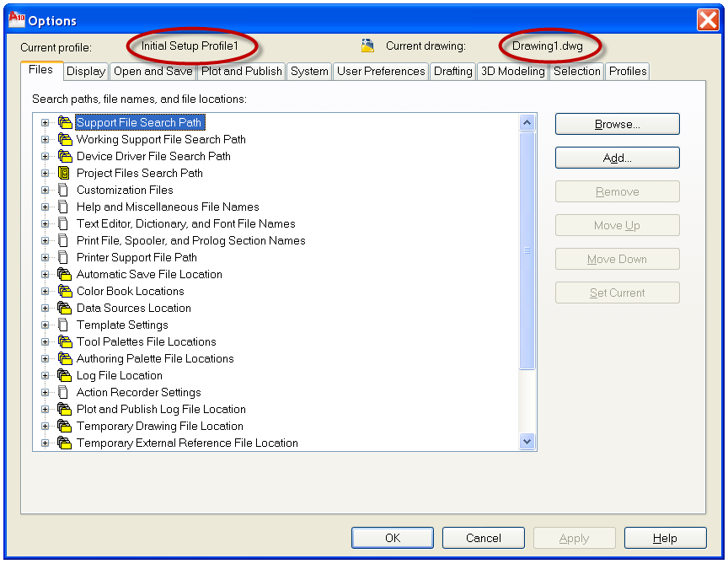Screen dimensions: 728x564
Task: Select the "Plot and Publish Log File Location" label
Action: 161,409
